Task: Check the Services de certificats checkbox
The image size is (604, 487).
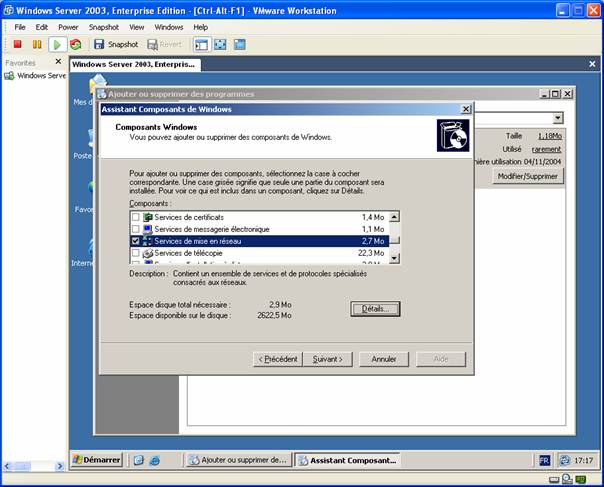Action: [x=136, y=217]
